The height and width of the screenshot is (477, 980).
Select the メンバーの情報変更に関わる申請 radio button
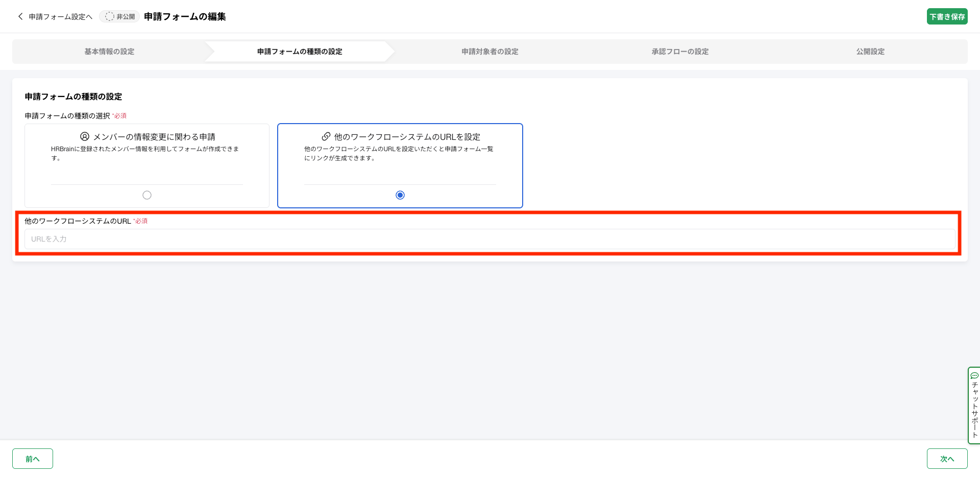coord(147,195)
